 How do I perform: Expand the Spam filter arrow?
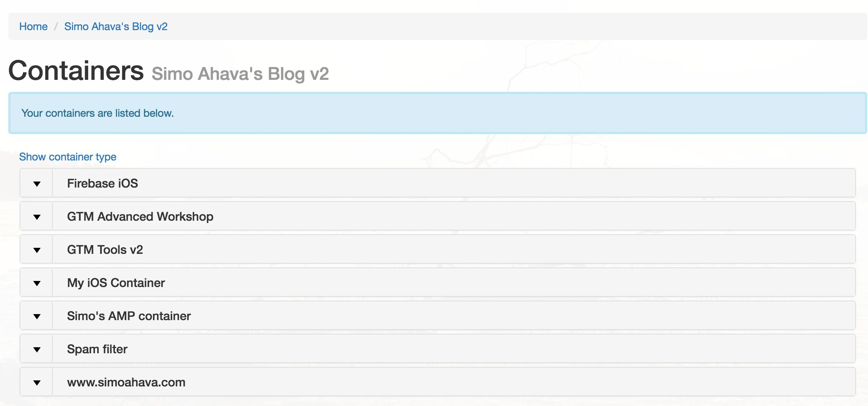(x=37, y=349)
